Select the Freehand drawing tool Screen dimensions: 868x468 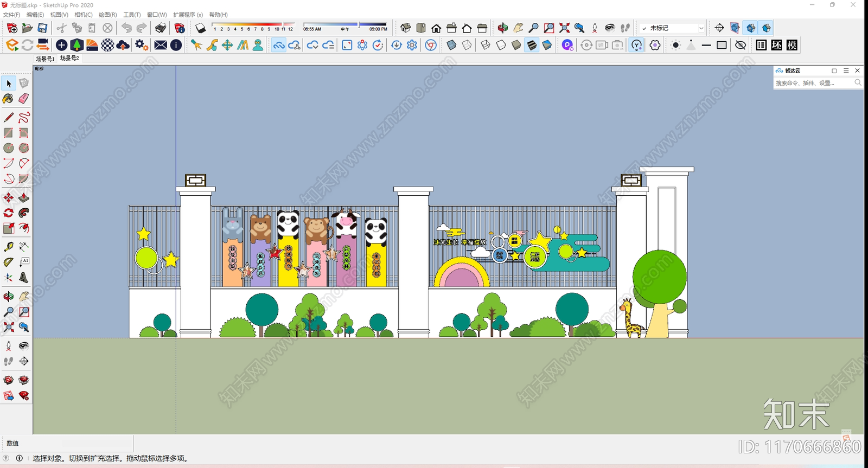click(x=24, y=118)
